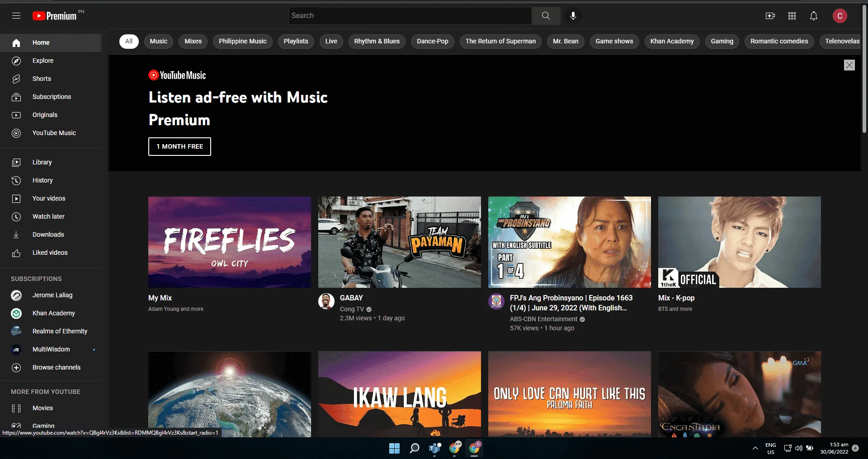Open the Fireflies Owl City thumbnail
The width and height of the screenshot is (868, 459).
[x=230, y=242]
